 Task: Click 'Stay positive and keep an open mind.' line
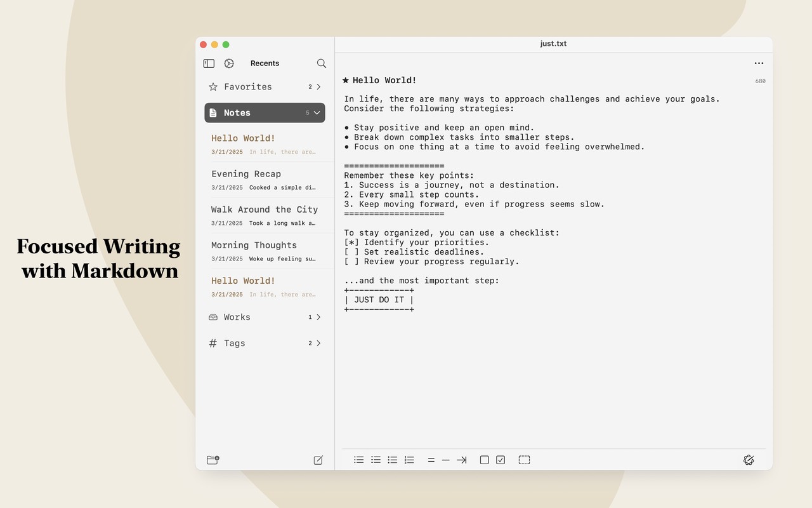440,128
